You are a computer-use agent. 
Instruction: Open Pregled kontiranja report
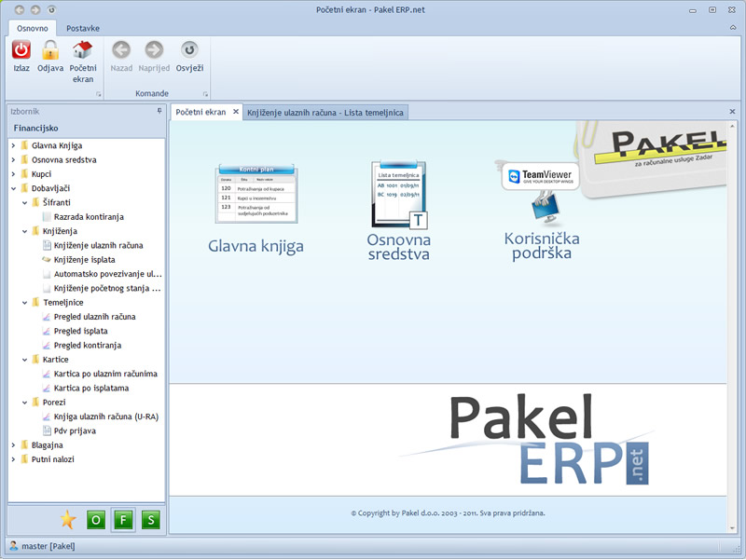click(88, 345)
